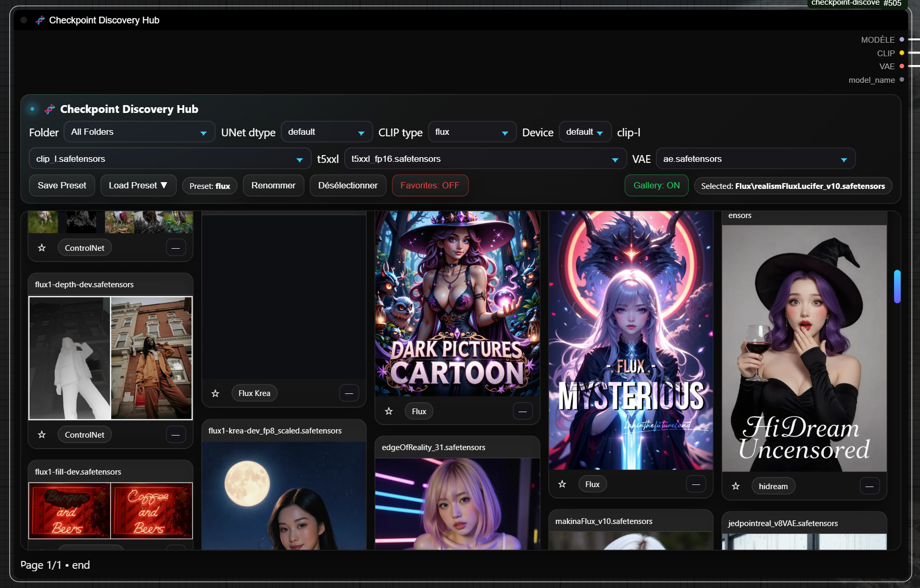Screen dimensions: 920x588
Task: Click edgeOfReality_31.safetensors title
Action: pos(433,448)
